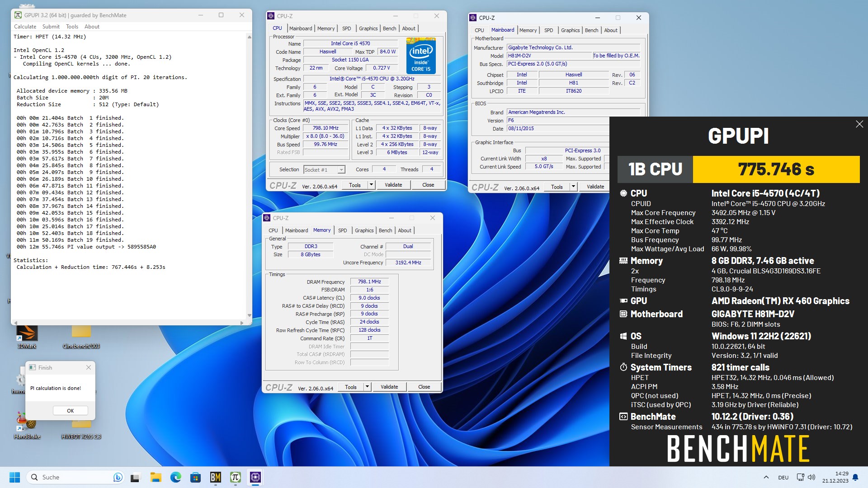Click the Bing icon in the search box
The image size is (868, 488).
[118, 477]
